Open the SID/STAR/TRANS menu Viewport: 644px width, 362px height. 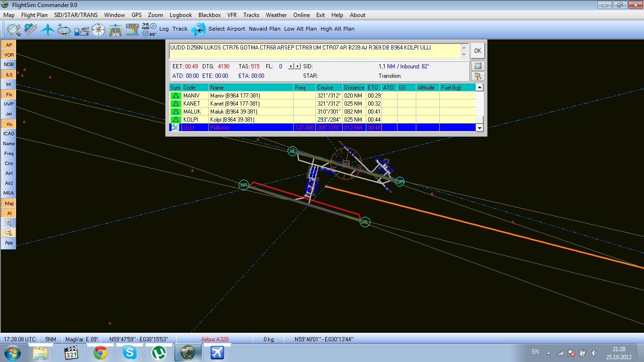click(76, 15)
